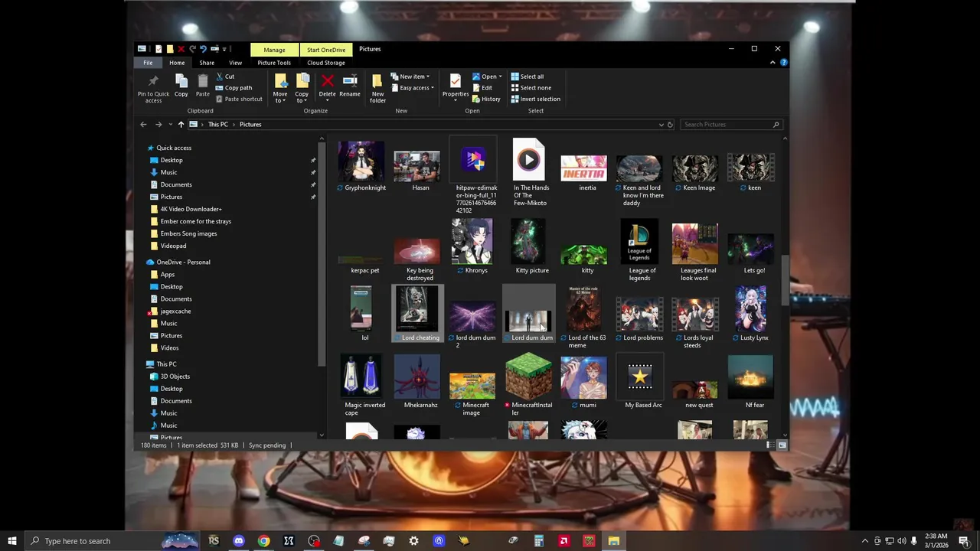This screenshot has height=551, width=980.
Task: Click Paste shortcut in ribbon
Action: 239,99
